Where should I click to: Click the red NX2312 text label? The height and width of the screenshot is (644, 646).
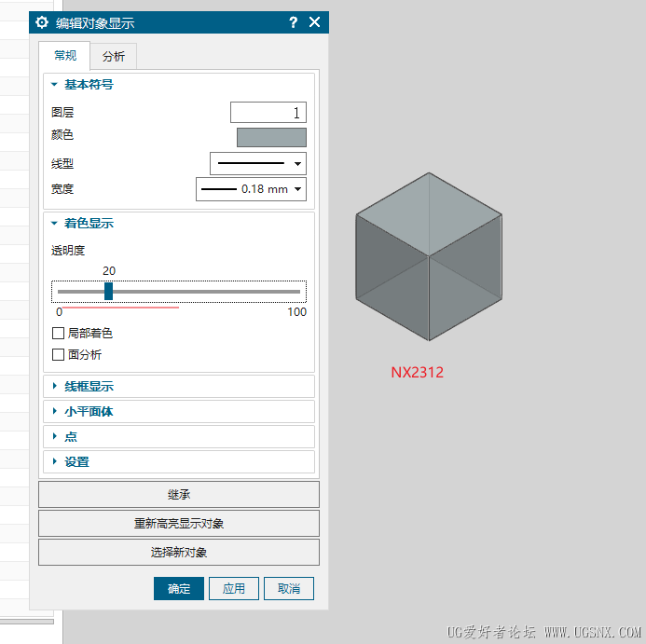[x=417, y=373]
